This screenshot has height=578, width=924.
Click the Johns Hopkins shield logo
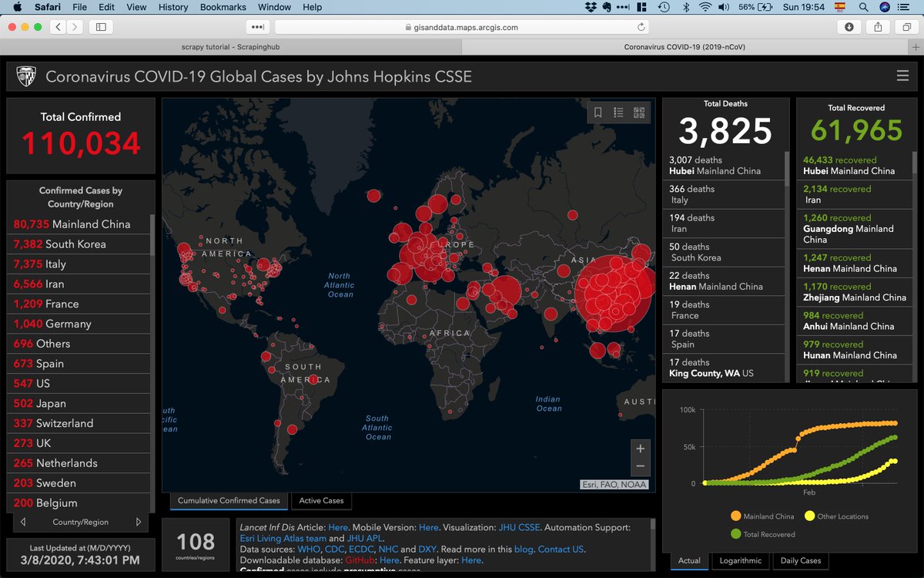(25, 76)
